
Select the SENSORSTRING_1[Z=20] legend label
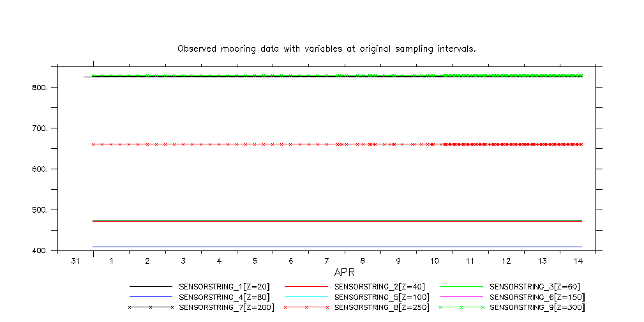pos(220,286)
